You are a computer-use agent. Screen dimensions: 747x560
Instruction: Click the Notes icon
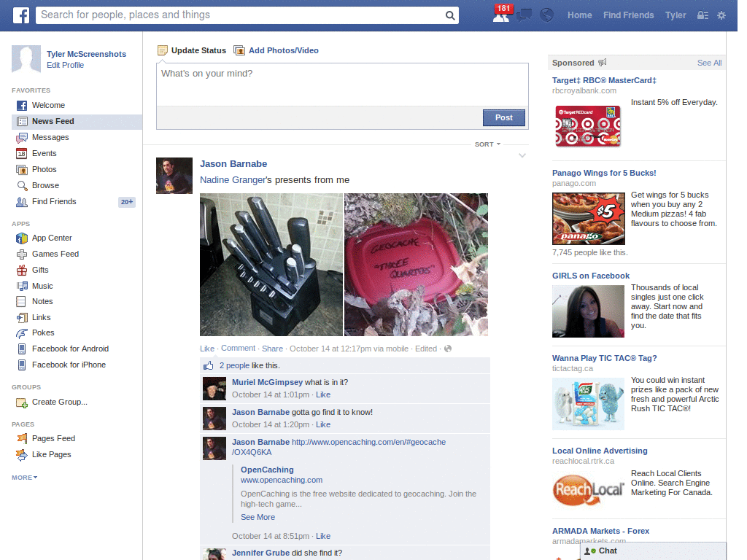pos(21,301)
